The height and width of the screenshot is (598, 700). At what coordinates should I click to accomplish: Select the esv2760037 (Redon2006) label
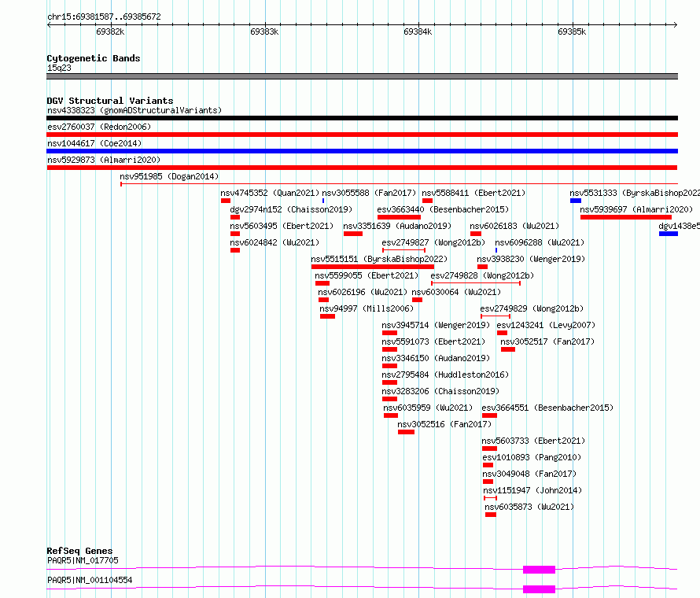[99, 127]
